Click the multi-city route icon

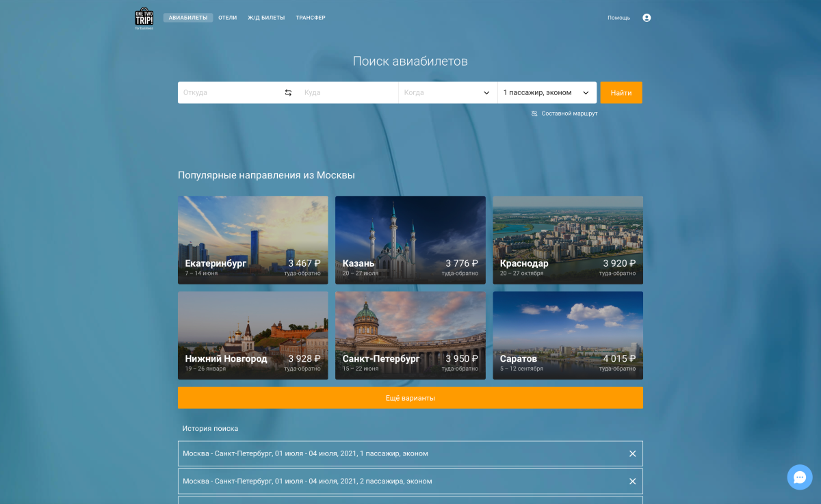click(x=534, y=114)
